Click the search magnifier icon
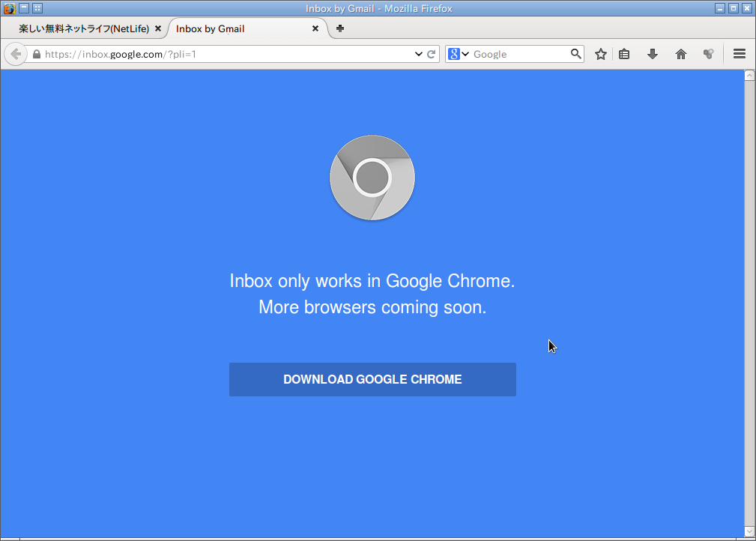Image resolution: width=756 pixels, height=541 pixels. click(x=575, y=54)
